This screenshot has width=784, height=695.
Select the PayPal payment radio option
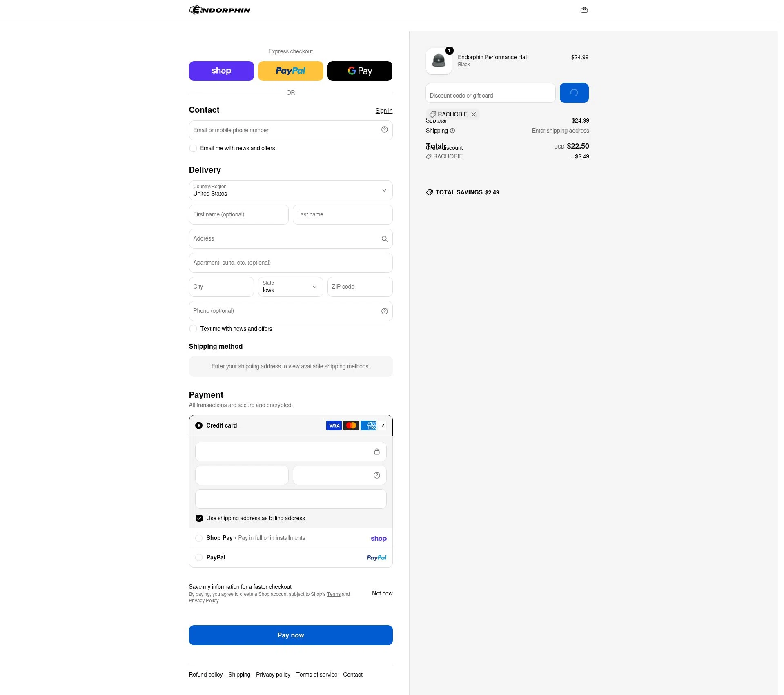click(198, 557)
